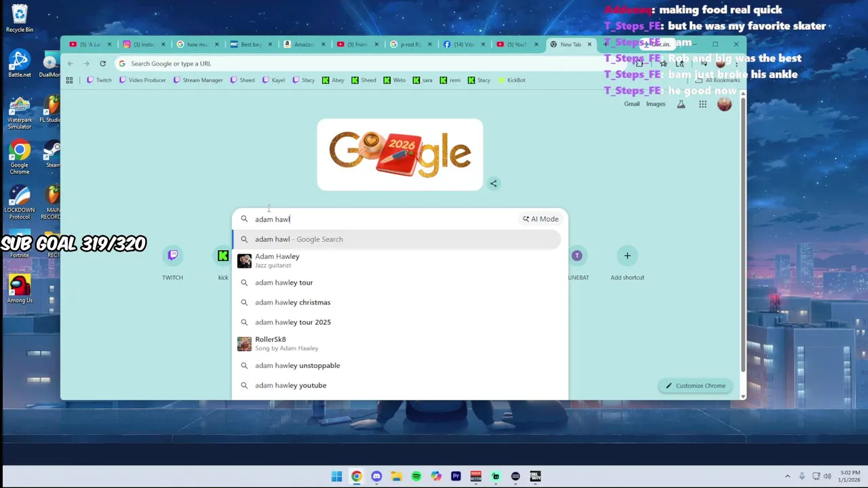The height and width of the screenshot is (488, 868).
Task: Click the Chrome reload button
Action: coord(102,64)
